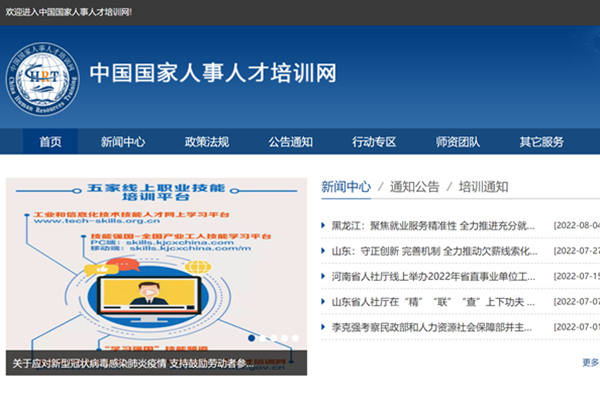Select the fifth carousel indicator dot

(x=295, y=338)
